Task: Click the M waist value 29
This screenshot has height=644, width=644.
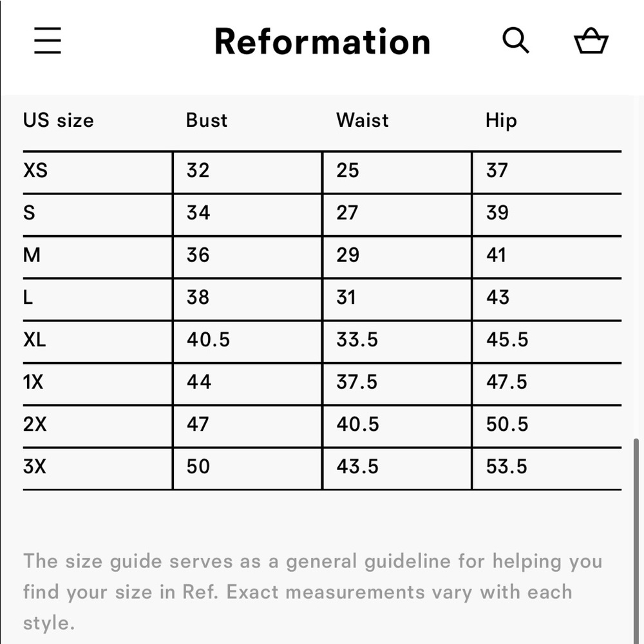Action: tap(348, 255)
